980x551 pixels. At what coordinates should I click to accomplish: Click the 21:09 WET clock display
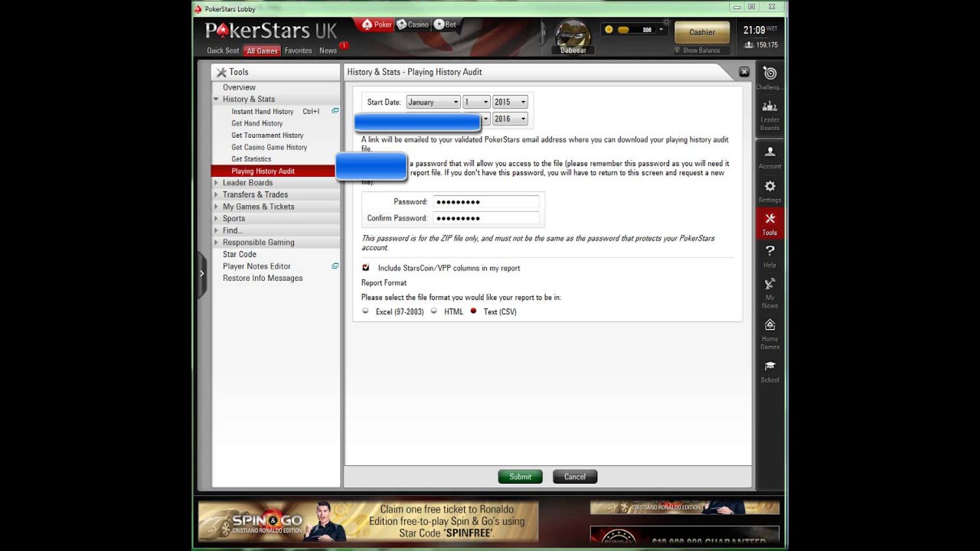(x=759, y=30)
